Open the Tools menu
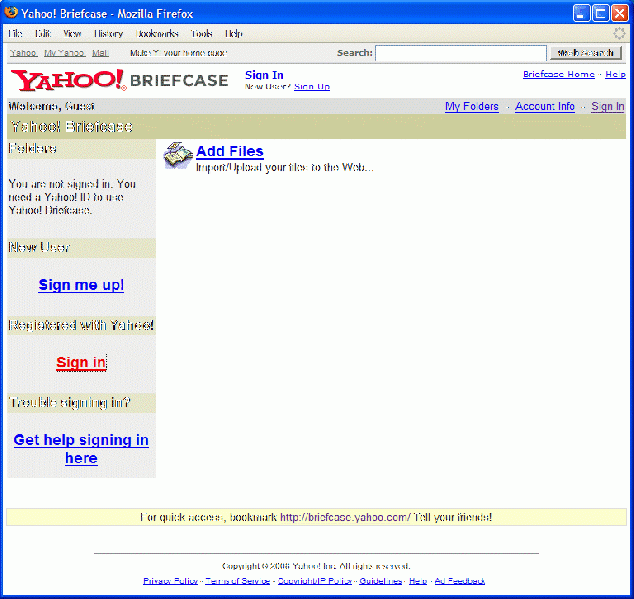Viewport: 634px width, 599px height. point(202,33)
